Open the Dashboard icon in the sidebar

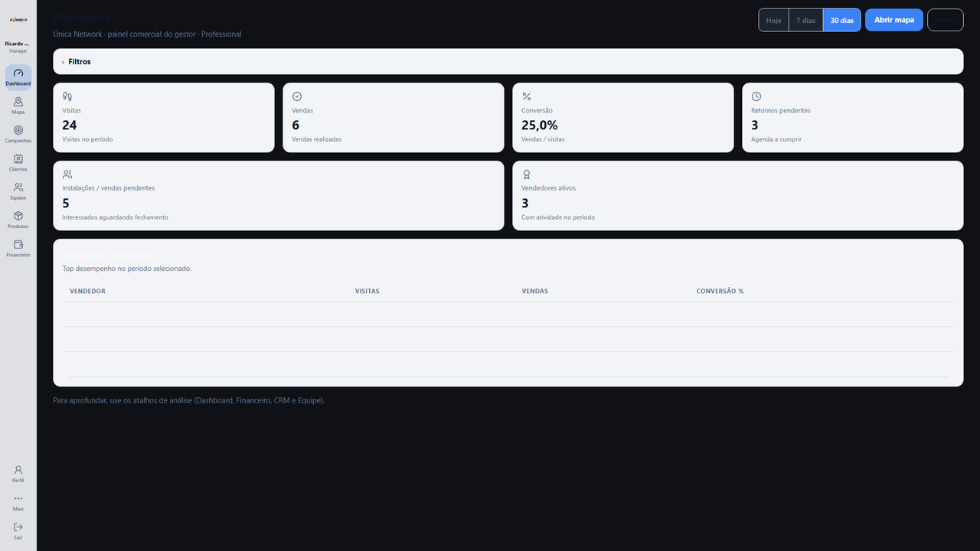(18, 77)
